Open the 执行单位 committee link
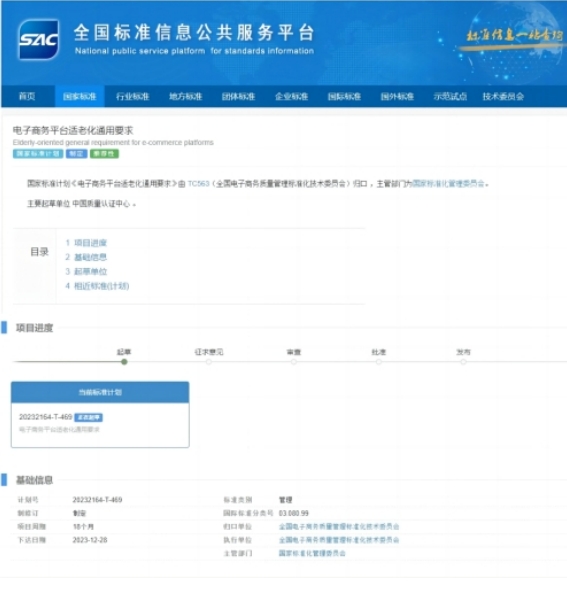 click(339, 540)
